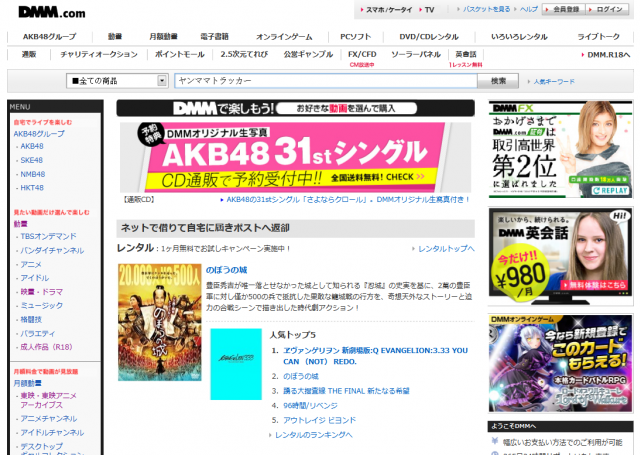Screen dimensions: 640x455
Task: Open the DVD/CDレンタル nav tab
Action: coord(429,37)
